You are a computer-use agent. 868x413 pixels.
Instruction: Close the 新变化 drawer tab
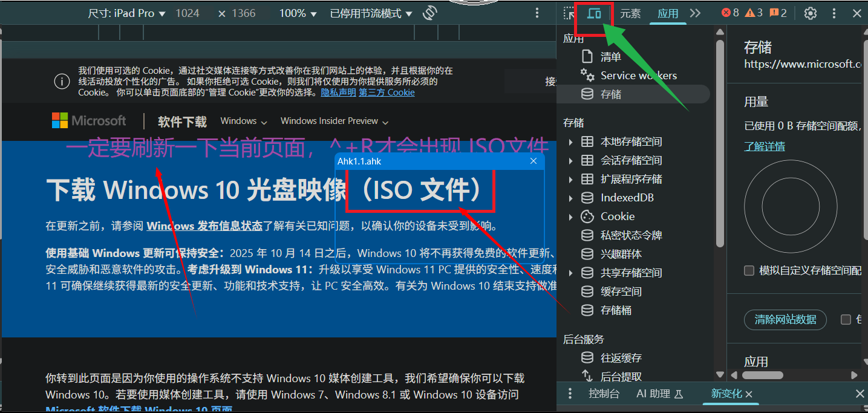[749, 394]
